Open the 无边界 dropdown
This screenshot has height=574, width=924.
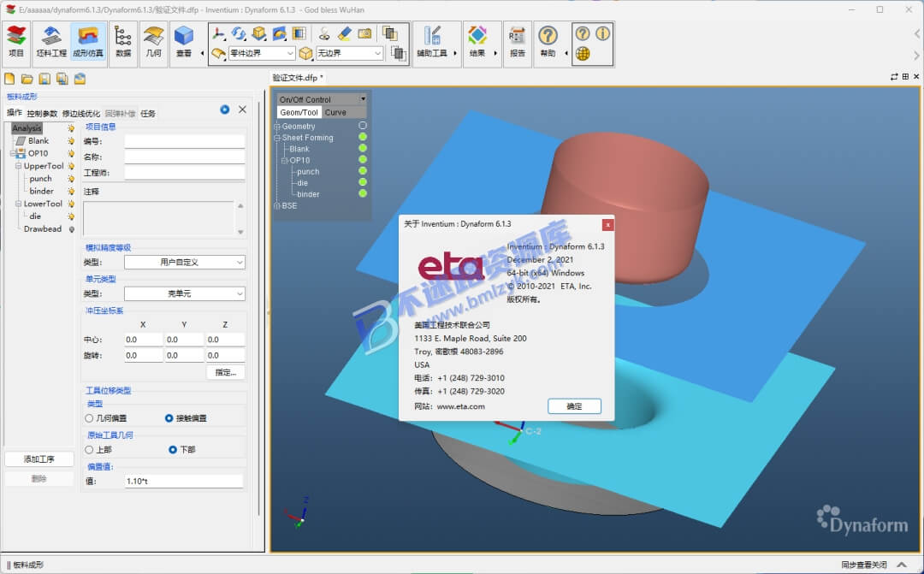pos(349,54)
